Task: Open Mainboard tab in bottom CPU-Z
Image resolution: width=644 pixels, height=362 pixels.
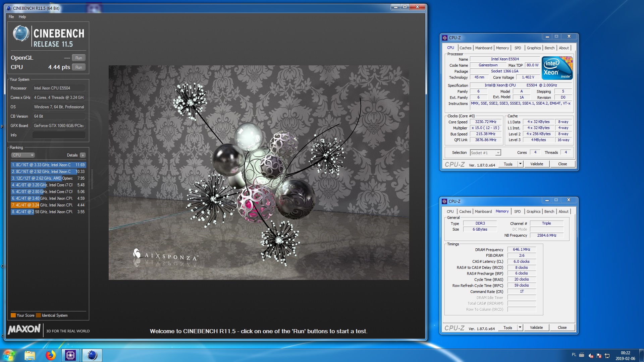Action: (x=483, y=212)
